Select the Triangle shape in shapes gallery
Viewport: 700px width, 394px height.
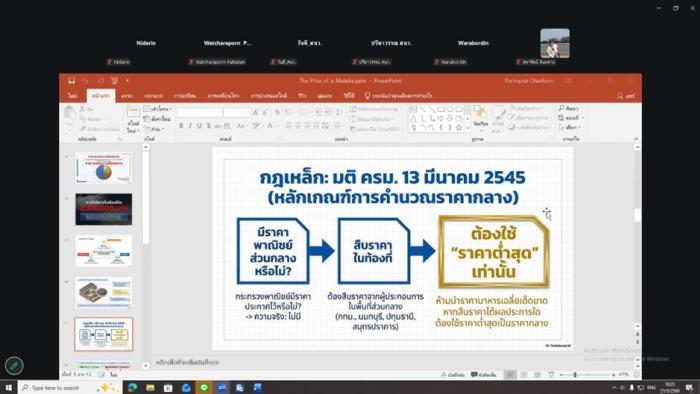pyautogui.click(x=413, y=119)
